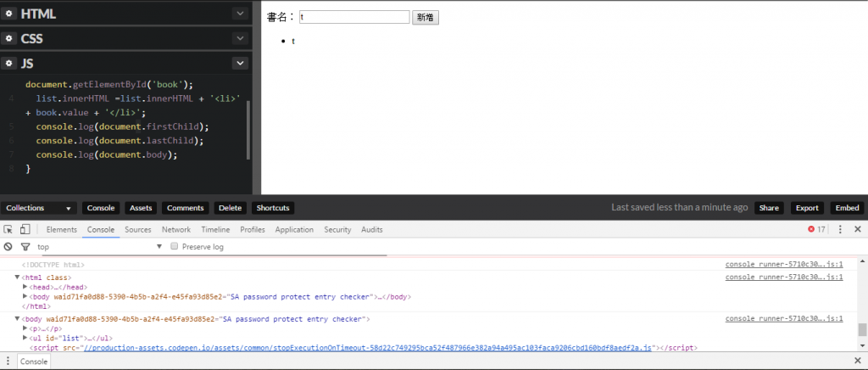Open the top execution context dropdown

coord(100,246)
